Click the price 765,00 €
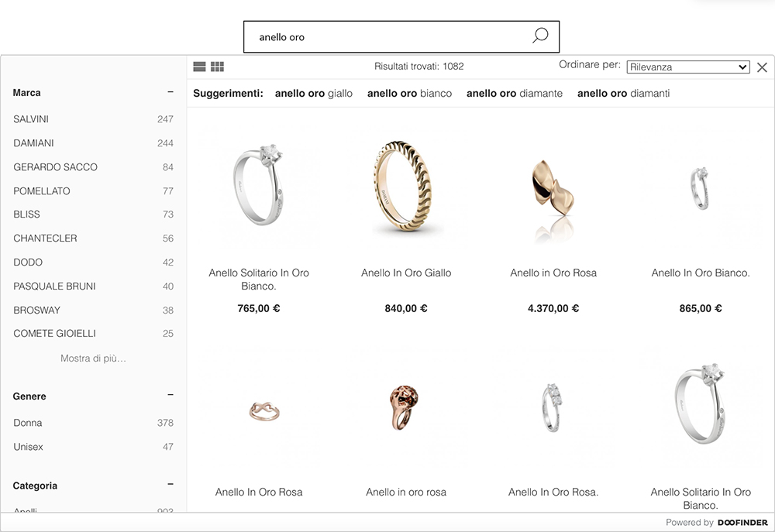Image resolution: width=775 pixels, height=532 pixels. 259,308
